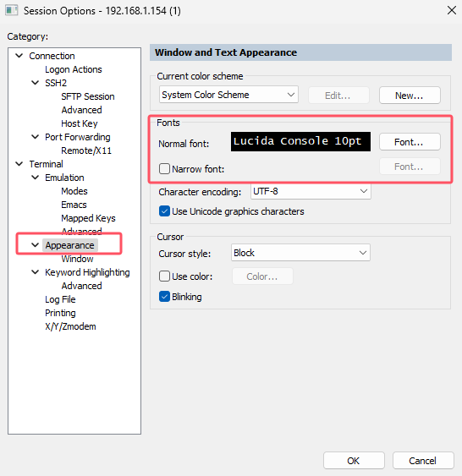Screen dimensions: 462x476
Task: Select Connection category
Action: [52, 56]
